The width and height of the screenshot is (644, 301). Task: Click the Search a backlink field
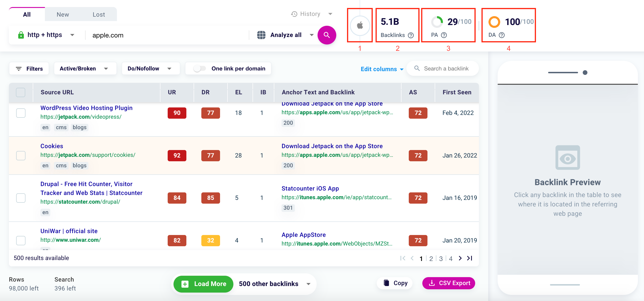446,69
